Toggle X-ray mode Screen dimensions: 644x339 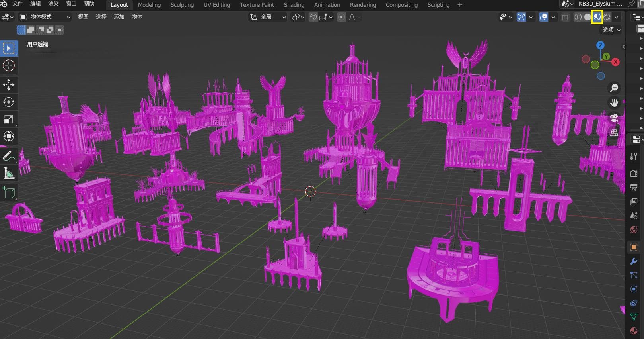(565, 17)
